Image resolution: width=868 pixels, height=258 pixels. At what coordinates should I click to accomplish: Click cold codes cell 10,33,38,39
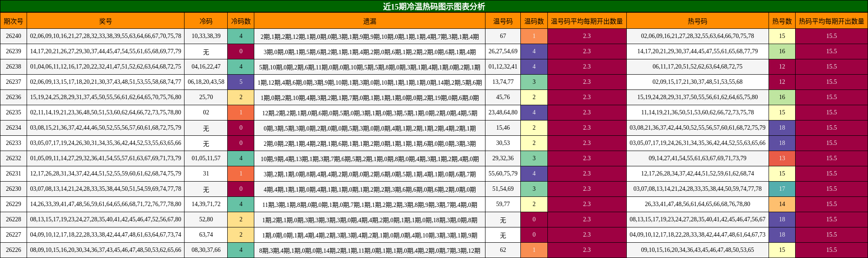point(206,36)
